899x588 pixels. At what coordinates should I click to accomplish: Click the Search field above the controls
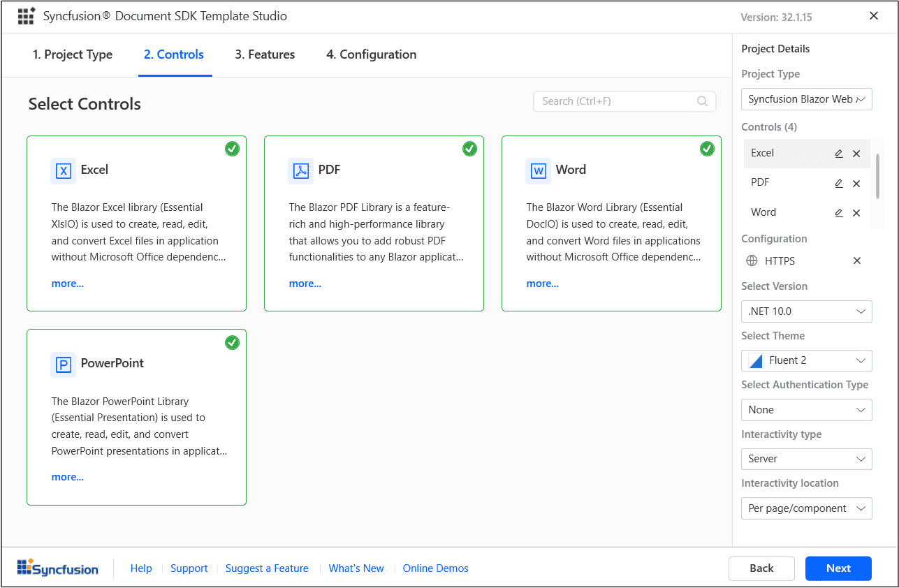coord(624,101)
